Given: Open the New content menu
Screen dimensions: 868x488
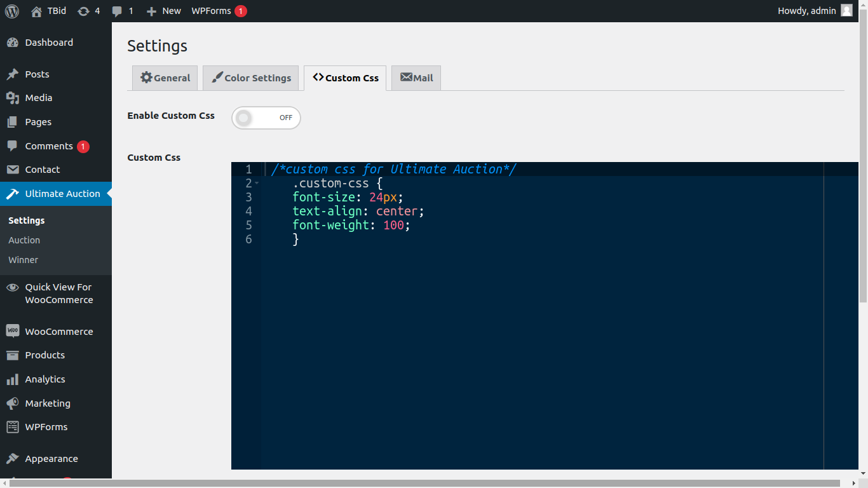Looking at the screenshot, I should pyautogui.click(x=164, y=11).
